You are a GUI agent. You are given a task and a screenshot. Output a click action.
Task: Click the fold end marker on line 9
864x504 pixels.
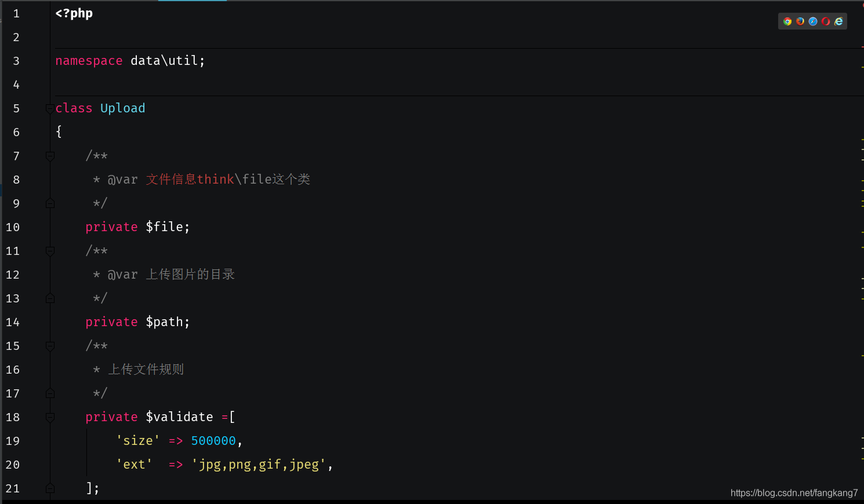[x=50, y=203]
